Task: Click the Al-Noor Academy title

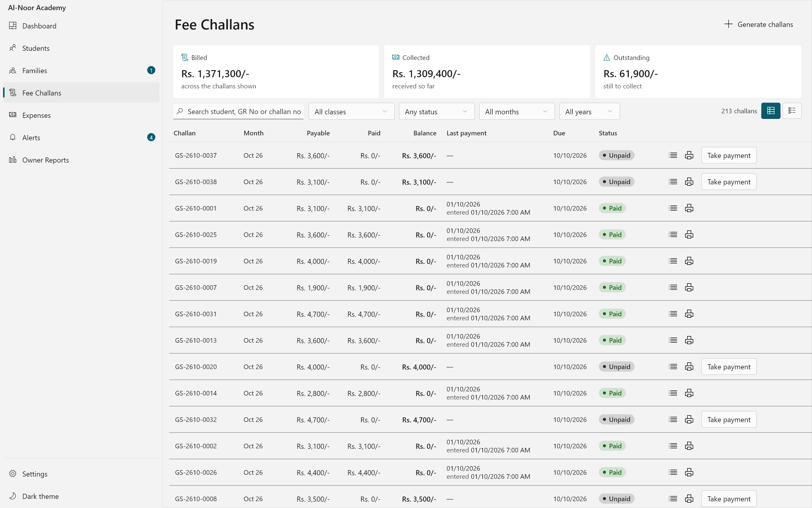Action: (37, 7)
